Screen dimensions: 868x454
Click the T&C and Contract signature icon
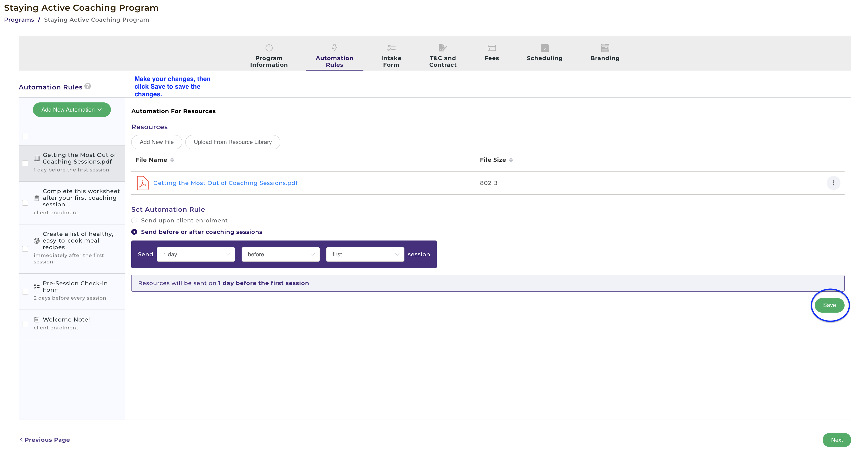442,48
